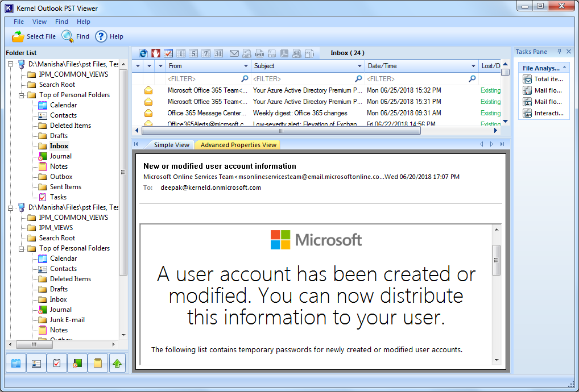Switch to the Simple View tab
This screenshot has width=579, height=392.
171,145
